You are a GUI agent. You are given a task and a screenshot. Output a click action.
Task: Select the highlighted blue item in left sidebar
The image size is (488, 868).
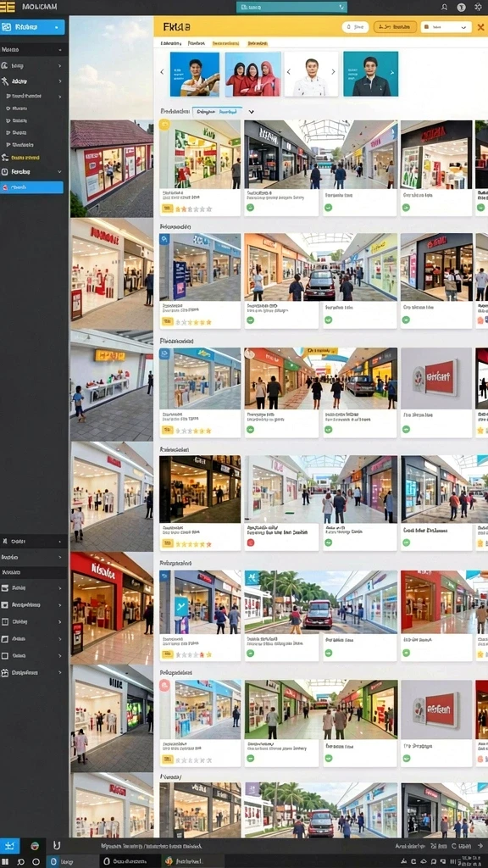coord(31,187)
